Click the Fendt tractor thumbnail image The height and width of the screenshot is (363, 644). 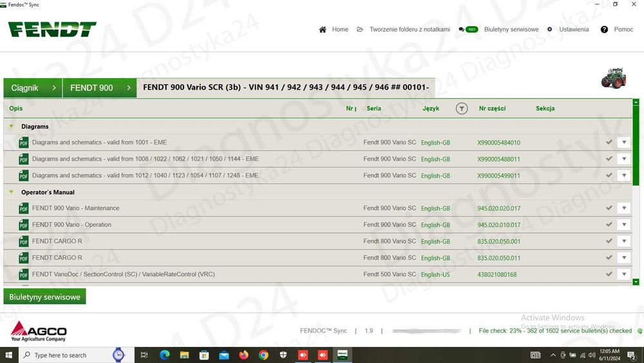coord(614,78)
